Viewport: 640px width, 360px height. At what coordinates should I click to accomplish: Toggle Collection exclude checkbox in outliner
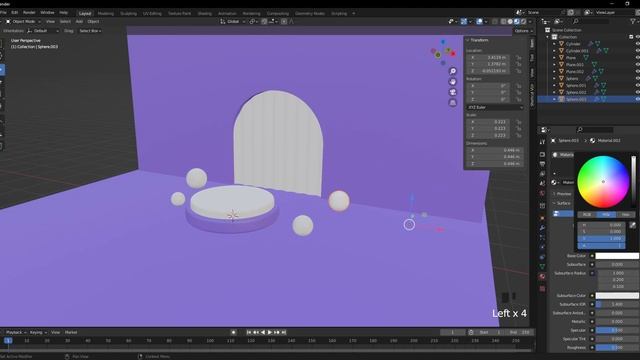(631, 37)
